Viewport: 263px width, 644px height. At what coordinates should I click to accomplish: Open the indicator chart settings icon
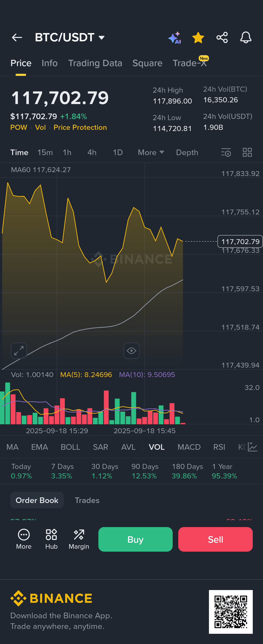pos(253,447)
